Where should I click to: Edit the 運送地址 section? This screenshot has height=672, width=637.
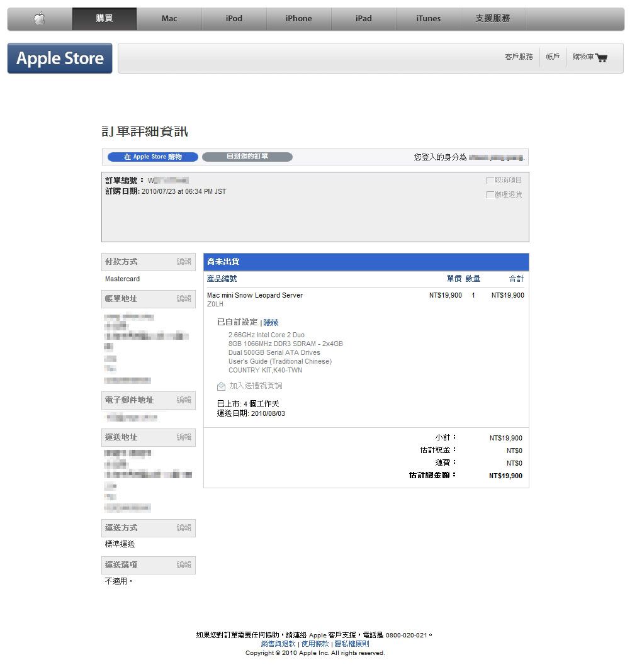(184, 437)
